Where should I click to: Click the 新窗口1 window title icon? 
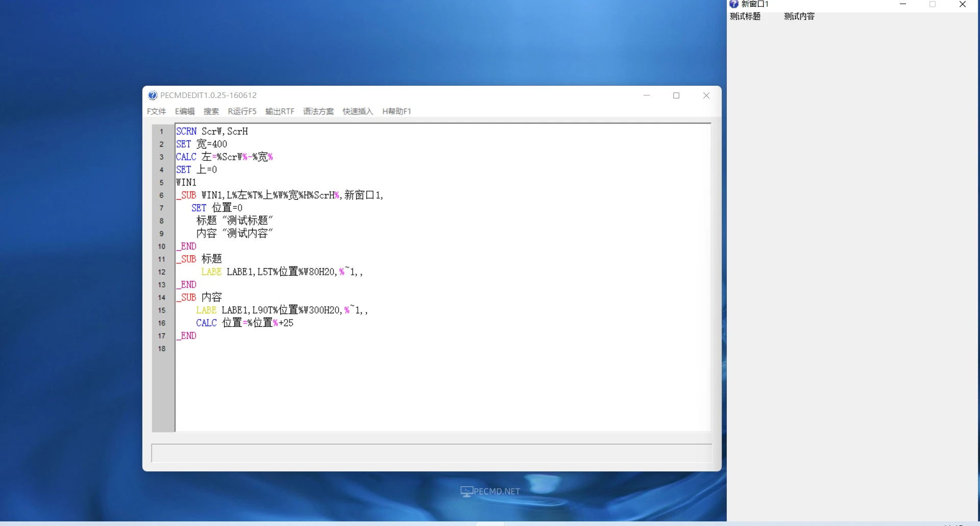734,4
